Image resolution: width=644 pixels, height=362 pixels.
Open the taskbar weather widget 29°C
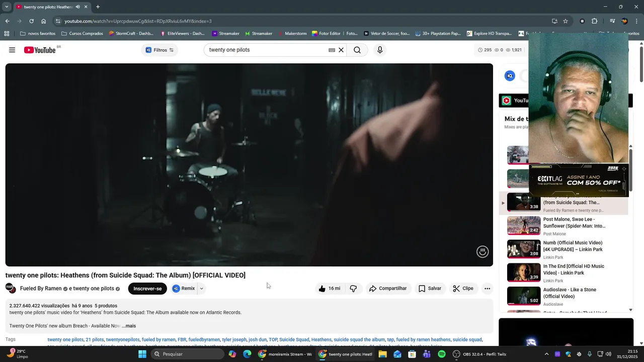19,354
